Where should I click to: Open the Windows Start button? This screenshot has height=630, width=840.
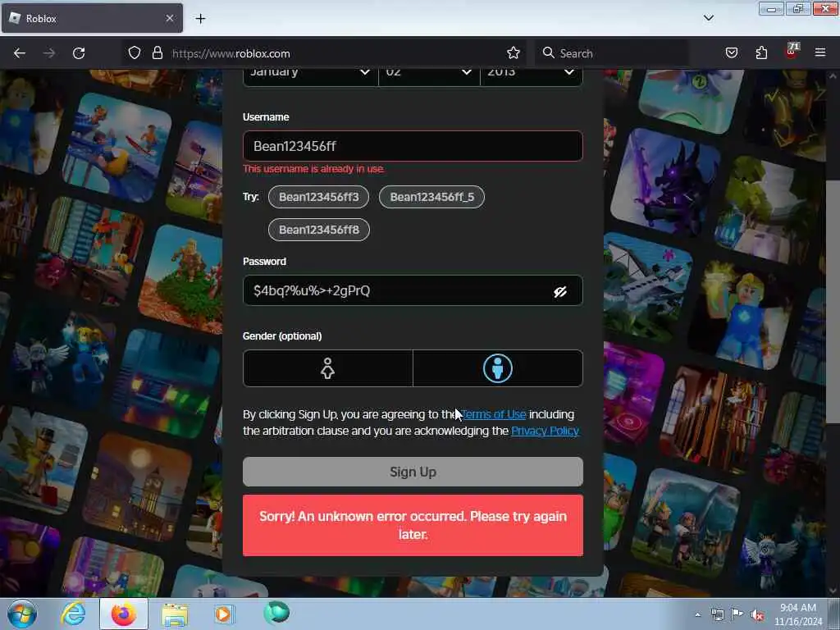tap(22, 614)
